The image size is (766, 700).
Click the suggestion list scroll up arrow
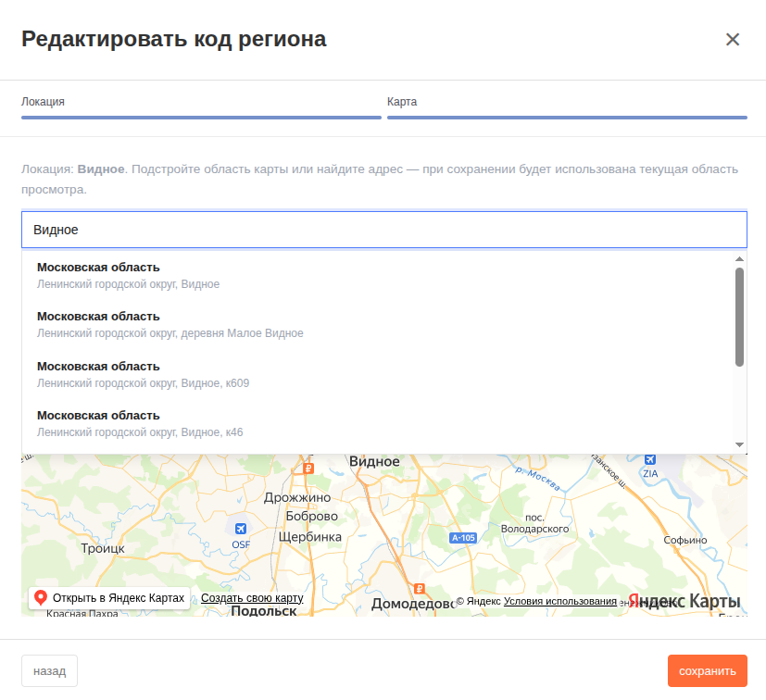pyautogui.click(x=739, y=259)
